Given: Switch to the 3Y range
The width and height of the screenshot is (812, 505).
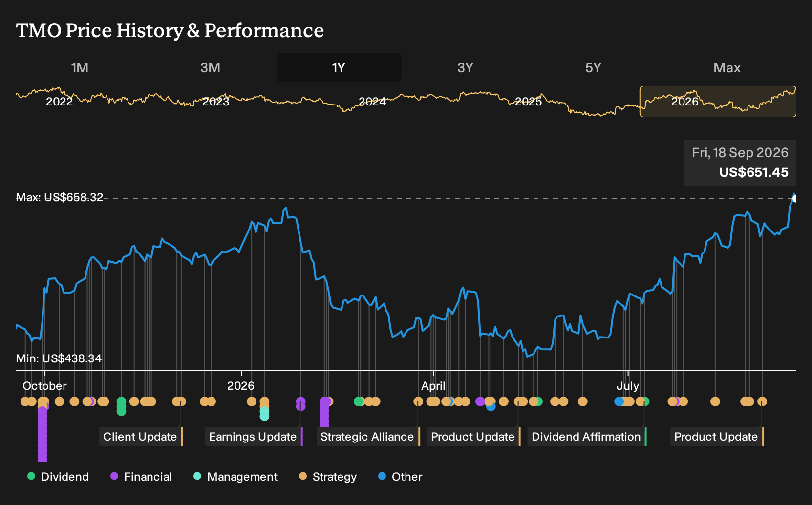Looking at the screenshot, I should coord(465,67).
